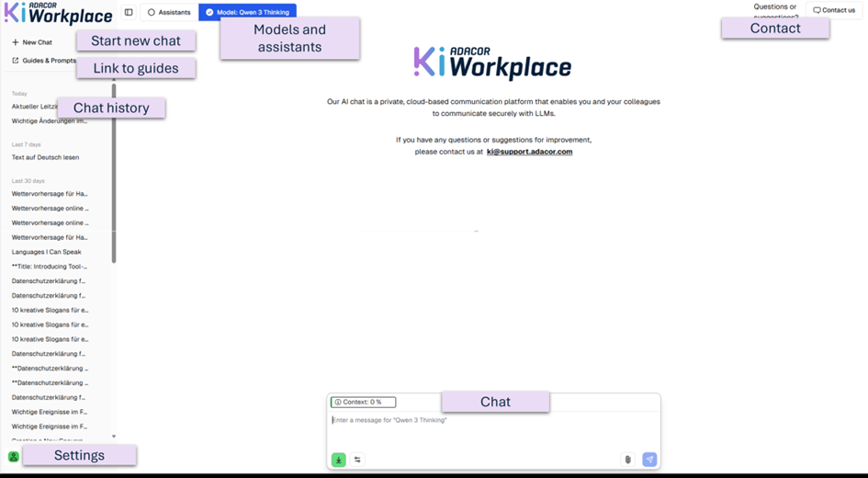Click the paperclip attachment icon
The image size is (868, 478).
click(x=627, y=460)
